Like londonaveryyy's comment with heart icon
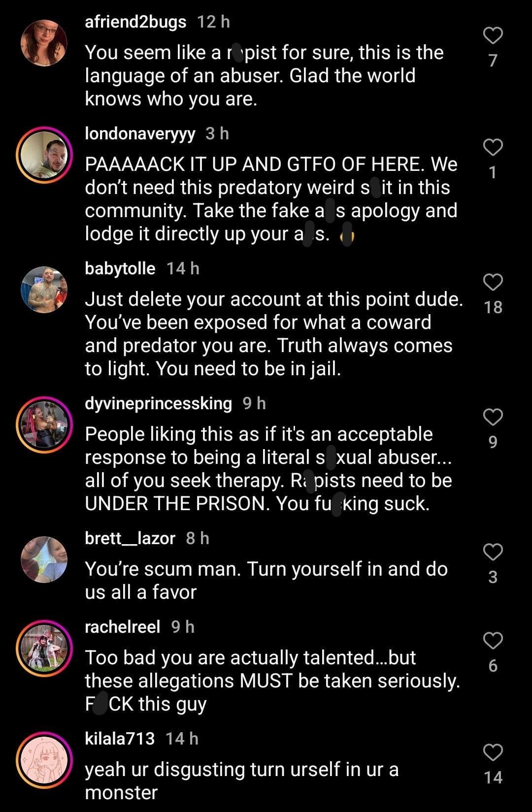This screenshot has width=532, height=812. (493, 147)
